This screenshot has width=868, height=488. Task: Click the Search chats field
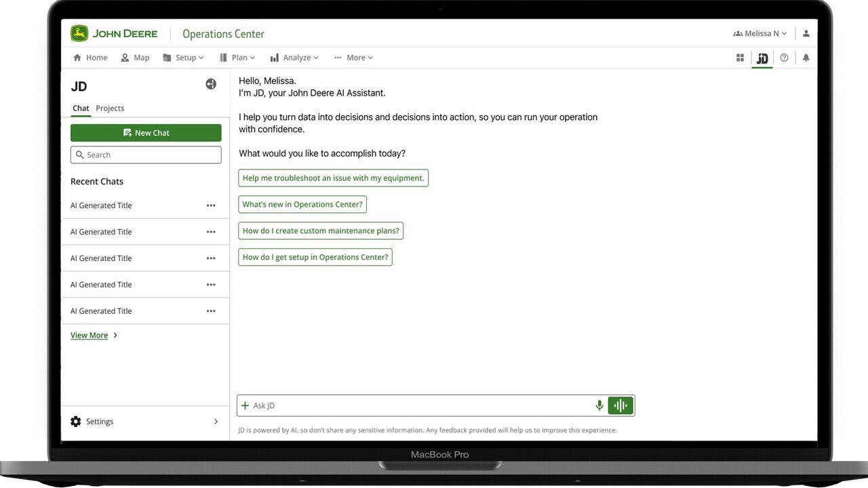coord(146,155)
